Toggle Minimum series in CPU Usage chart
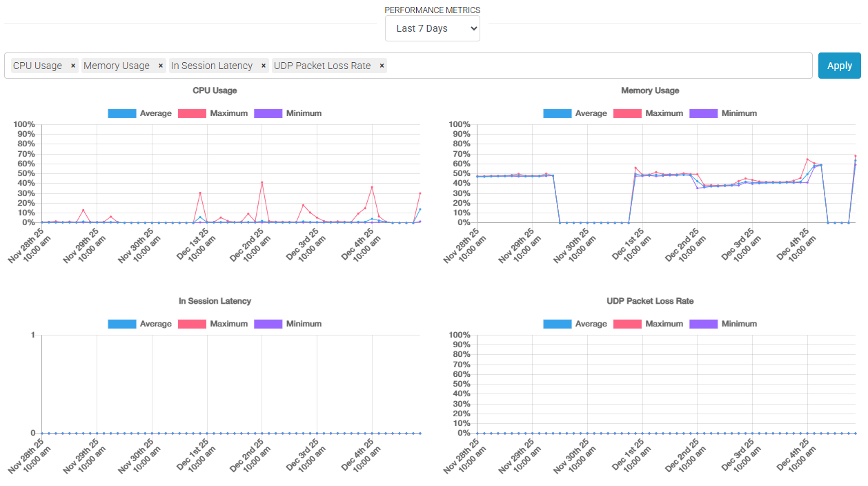 (x=288, y=113)
